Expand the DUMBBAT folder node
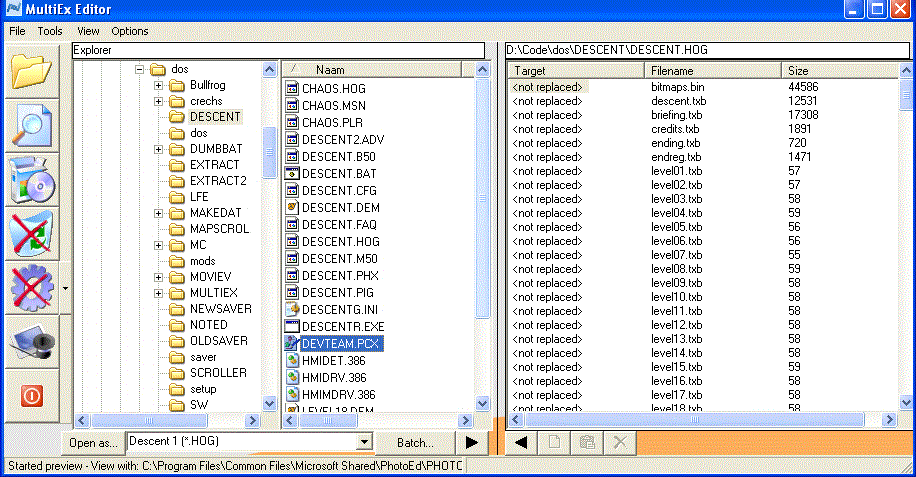The width and height of the screenshot is (916, 477). click(158, 149)
